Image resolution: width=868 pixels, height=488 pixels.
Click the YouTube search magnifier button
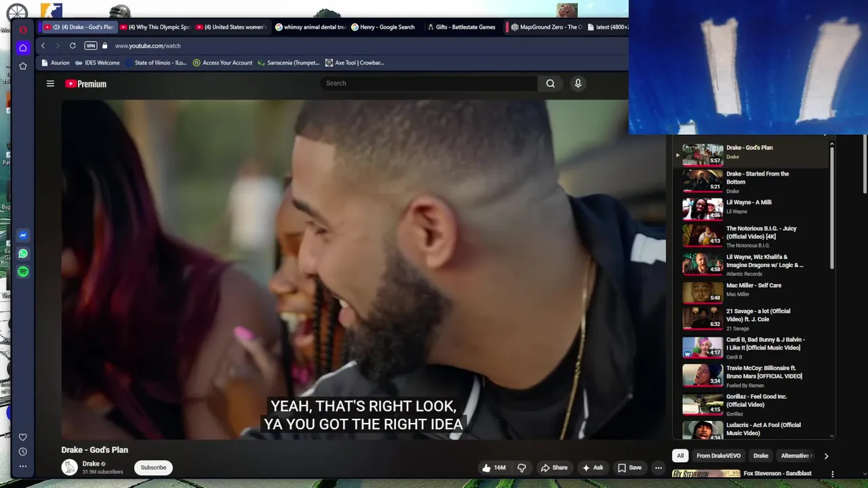551,83
